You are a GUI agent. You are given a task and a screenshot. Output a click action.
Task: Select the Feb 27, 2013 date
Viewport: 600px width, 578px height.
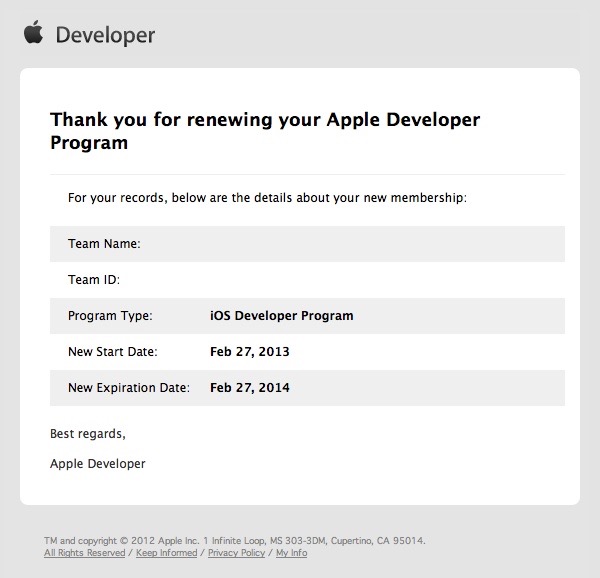click(250, 352)
